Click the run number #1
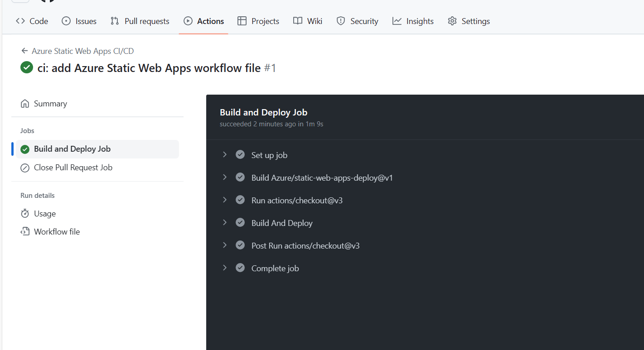This screenshot has height=350, width=644. click(270, 68)
